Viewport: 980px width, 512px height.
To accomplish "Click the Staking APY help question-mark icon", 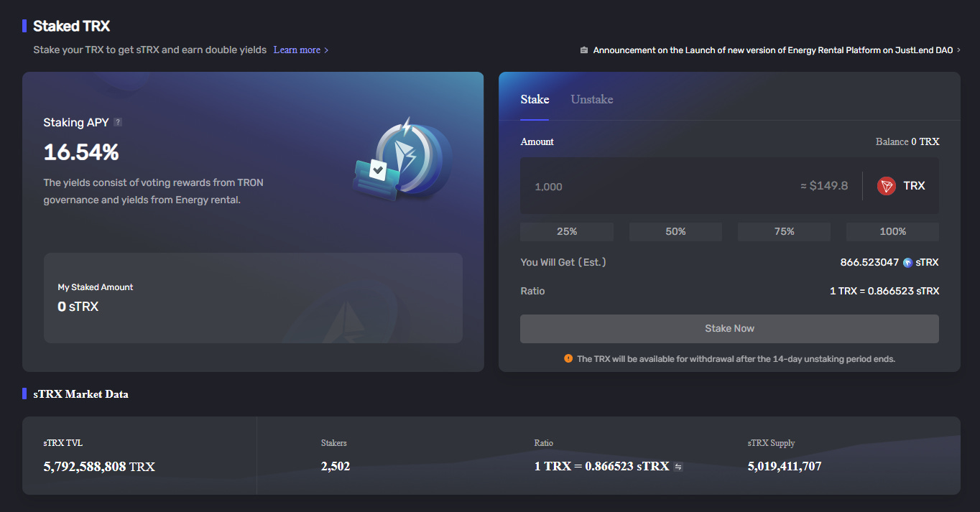I will click(118, 122).
